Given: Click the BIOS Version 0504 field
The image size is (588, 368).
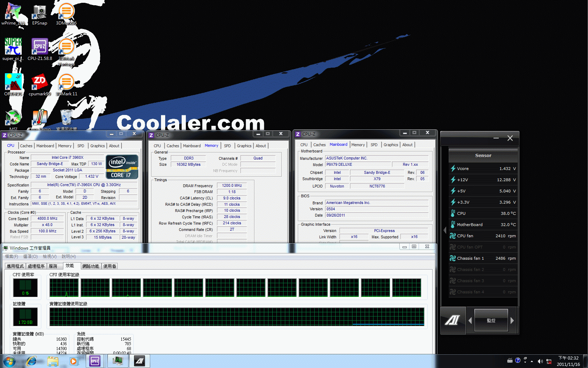Looking at the screenshot, I should click(377, 209).
